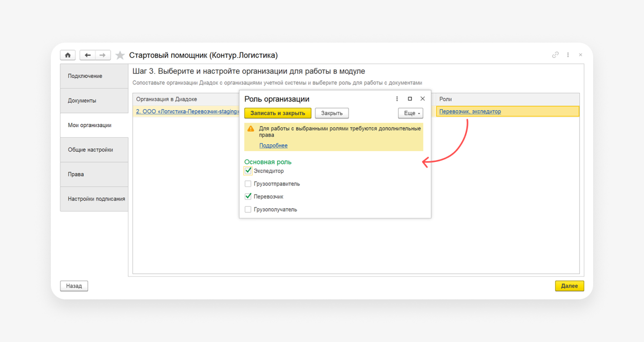Click the Шаг 3 heading text
Viewport: 644px width, 342px height.
coord(249,71)
